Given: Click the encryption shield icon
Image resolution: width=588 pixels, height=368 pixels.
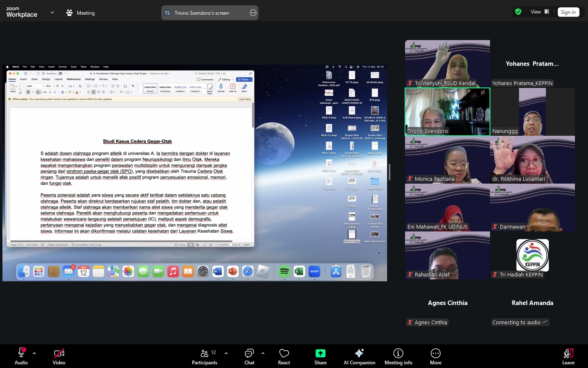Looking at the screenshot, I should 518,12.
